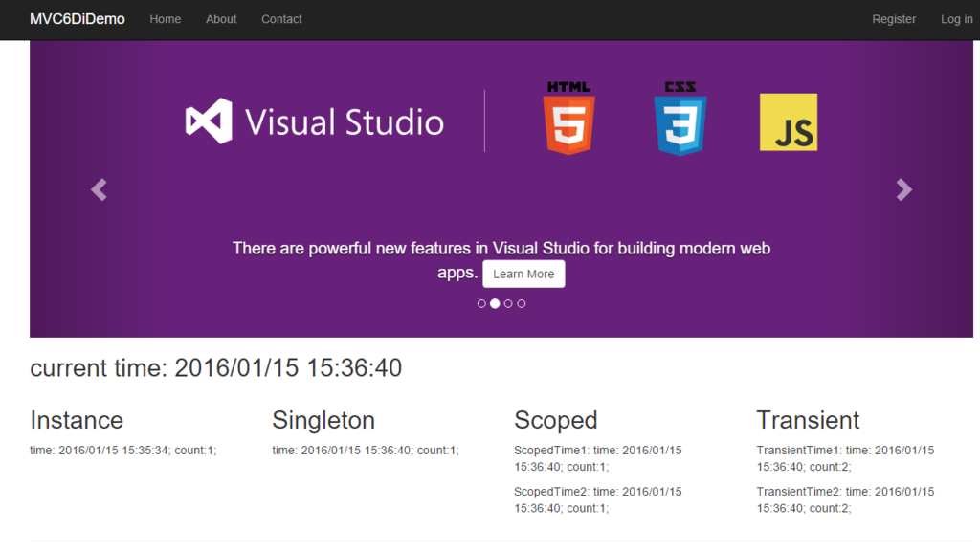This screenshot has width=980, height=551.
Task: Click the Singleton heading
Action: click(x=323, y=421)
